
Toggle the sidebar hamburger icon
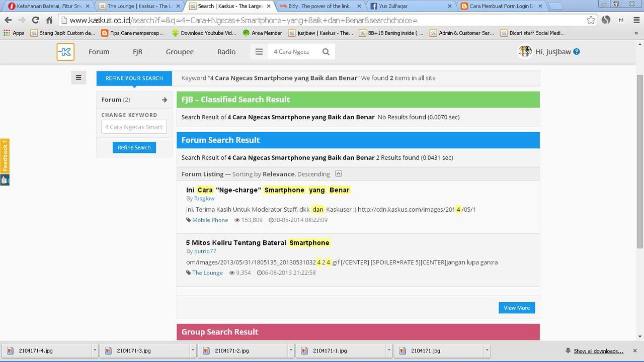[78, 77]
